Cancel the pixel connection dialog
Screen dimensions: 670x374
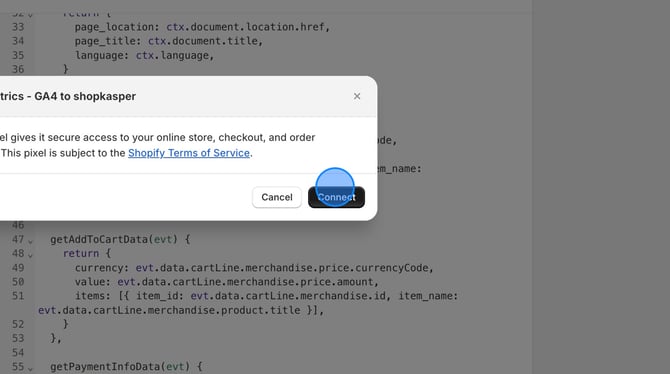point(277,197)
